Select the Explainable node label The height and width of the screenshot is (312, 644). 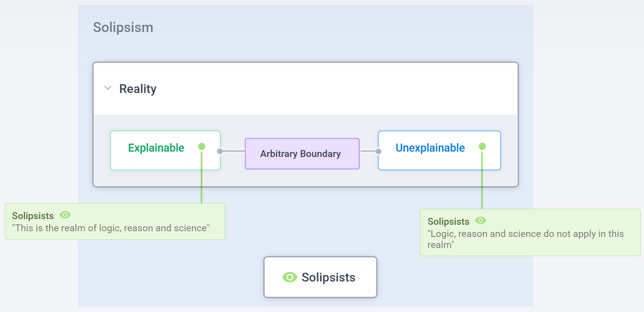tap(156, 148)
